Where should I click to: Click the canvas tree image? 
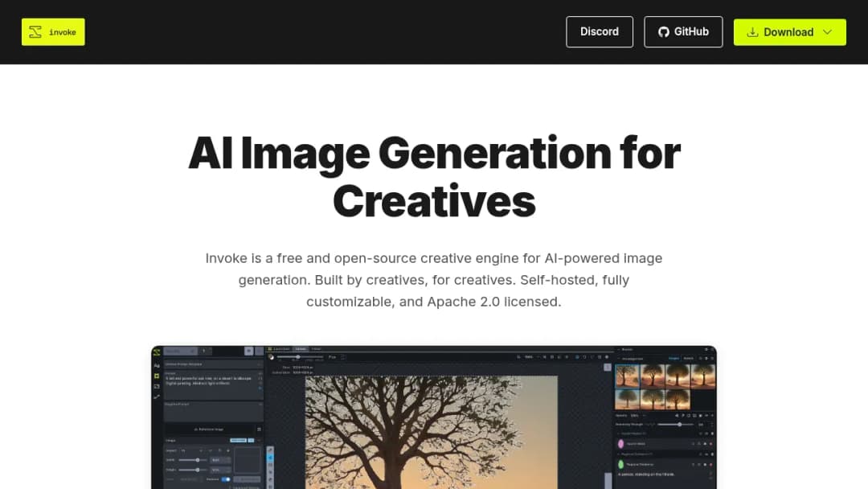pyautogui.click(x=432, y=432)
